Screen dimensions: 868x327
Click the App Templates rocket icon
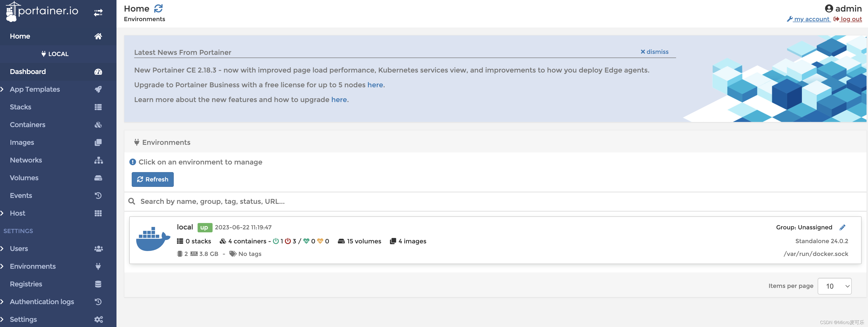click(98, 89)
